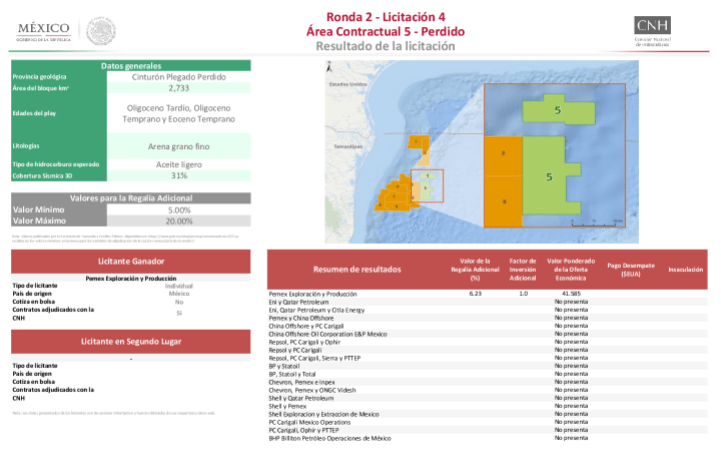Click 'Shell Exploracion y Extraccion de Mexico' row
Viewport: 721px width, 460px height.
point(487,414)
